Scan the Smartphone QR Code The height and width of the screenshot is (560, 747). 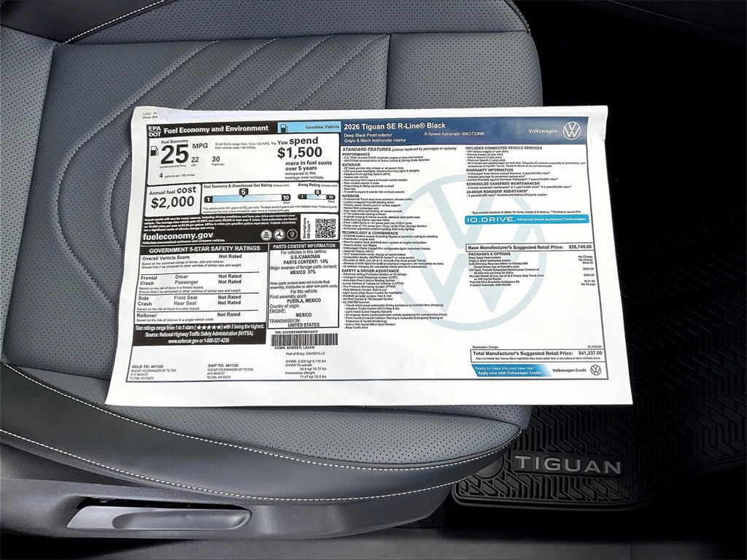pyautogui.click(x=324, y=226)
